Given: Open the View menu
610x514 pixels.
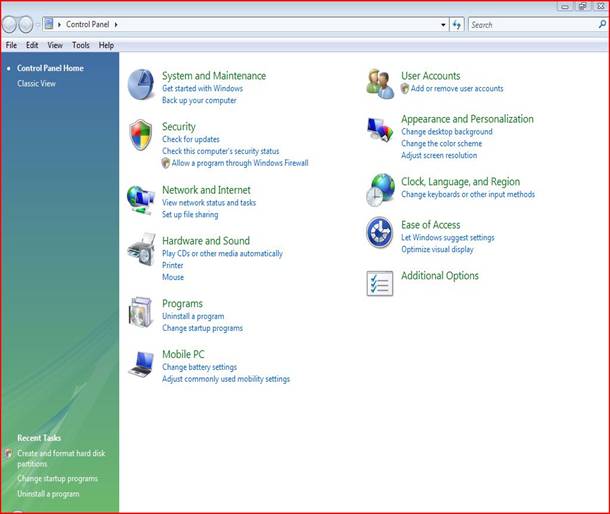Looking at the screenshot, I should [55, 45].
